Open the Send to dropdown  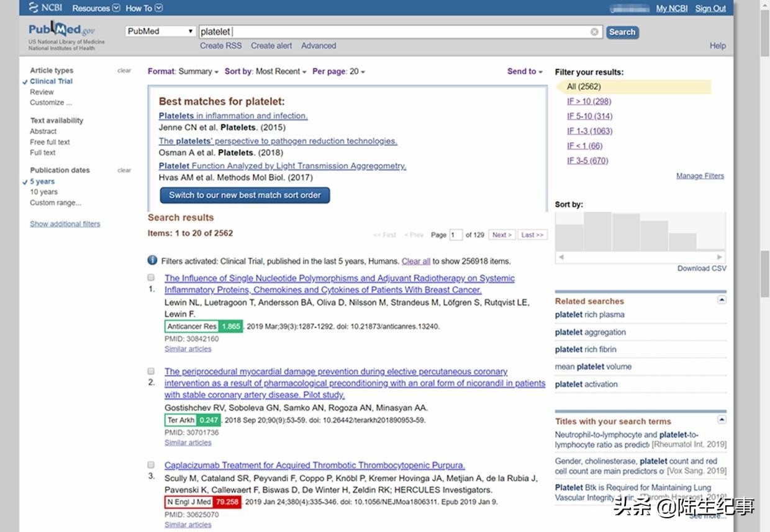(525, 71)
